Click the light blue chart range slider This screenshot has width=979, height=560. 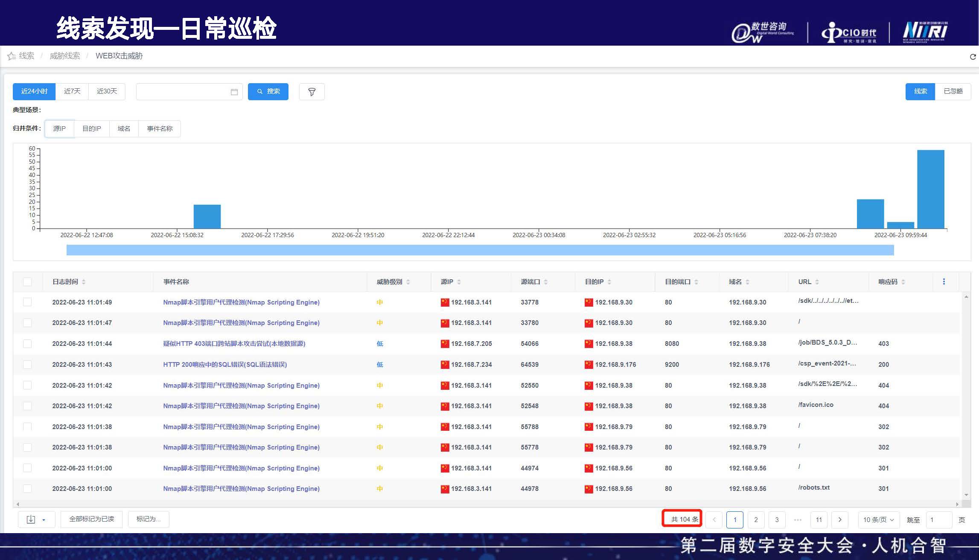480,250
